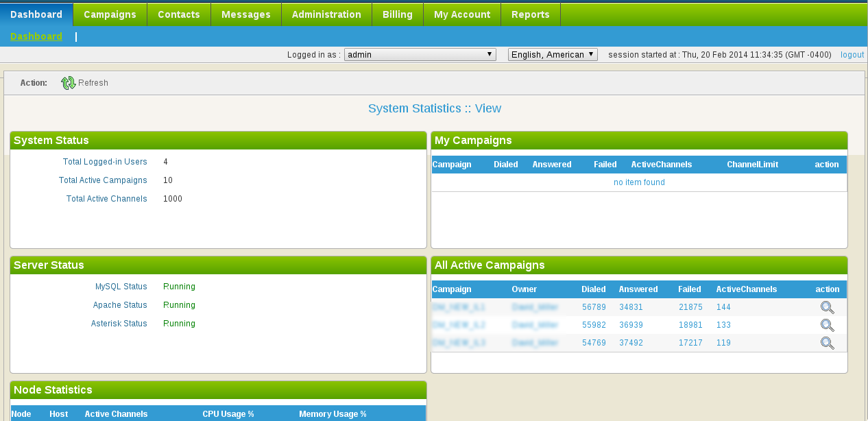The image size is (868, 421).
Task: Select the main Dashboard tab in top navigation
Action: pyautogui.click(x=36, y=14)
